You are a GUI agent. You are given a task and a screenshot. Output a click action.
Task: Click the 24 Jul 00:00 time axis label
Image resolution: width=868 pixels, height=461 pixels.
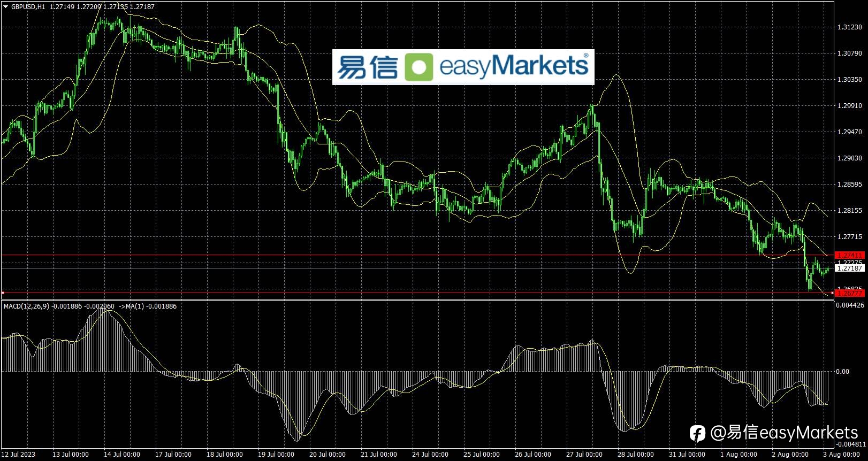click(430, 455)
